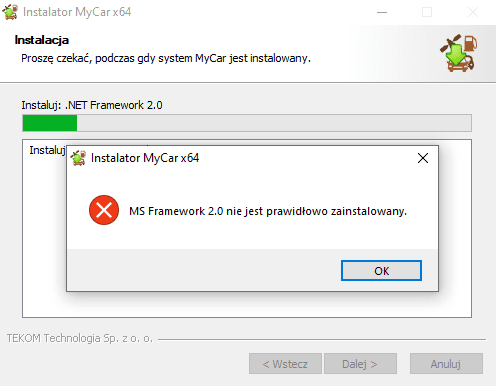The image size is (496, 386).
Task: Minimize the installer window
Action: pyautogui.click(x=382, y=12)
